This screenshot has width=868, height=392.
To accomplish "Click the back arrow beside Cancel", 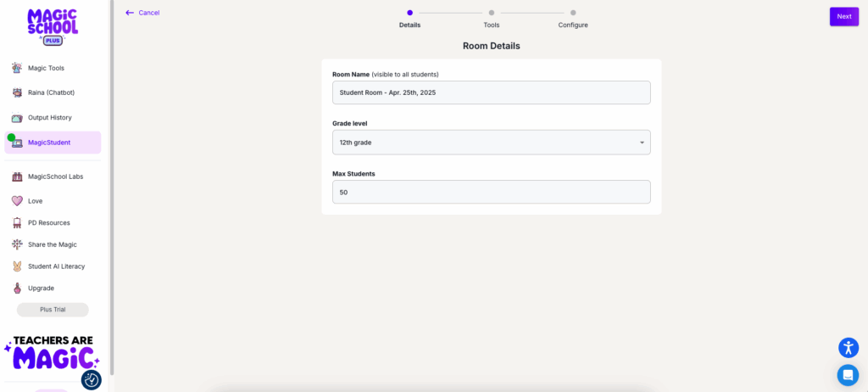I will (x=130, y=13).
